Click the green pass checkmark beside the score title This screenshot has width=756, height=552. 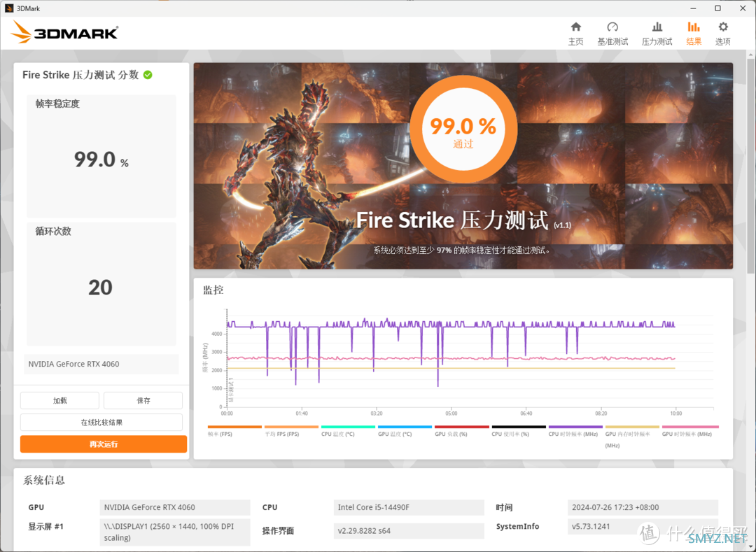point(148,75)
